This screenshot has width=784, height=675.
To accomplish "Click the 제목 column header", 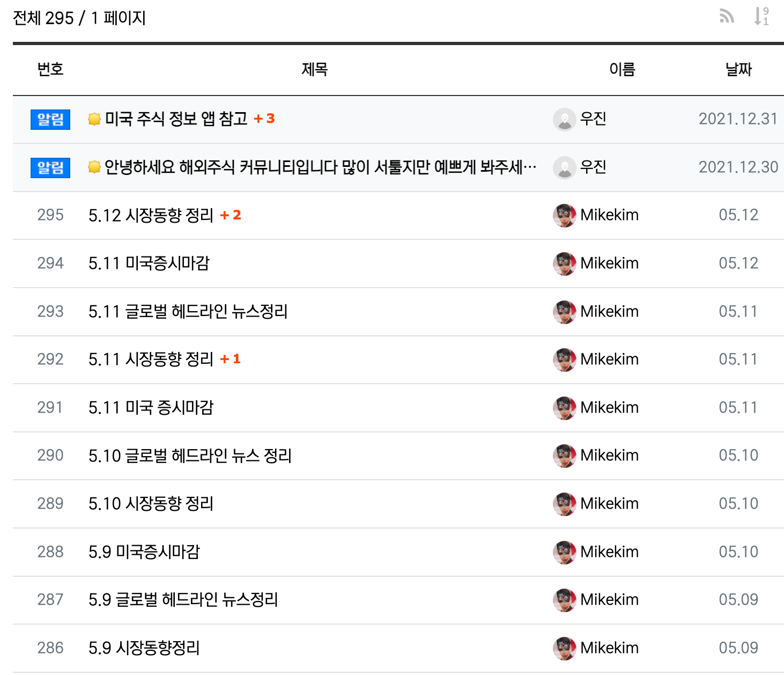I will click(315, 69).
